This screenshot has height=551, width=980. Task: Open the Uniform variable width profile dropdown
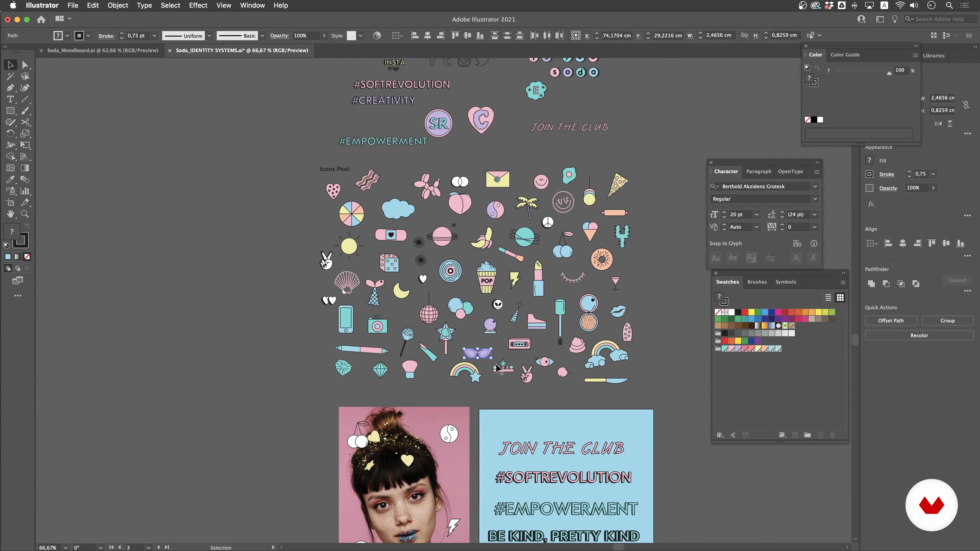point(209,35)
